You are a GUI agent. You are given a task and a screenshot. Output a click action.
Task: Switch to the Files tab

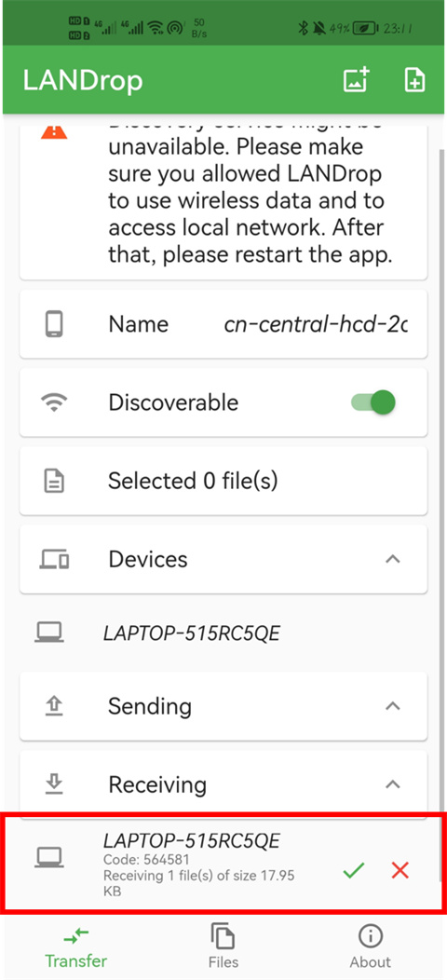[x=223, y=945]
